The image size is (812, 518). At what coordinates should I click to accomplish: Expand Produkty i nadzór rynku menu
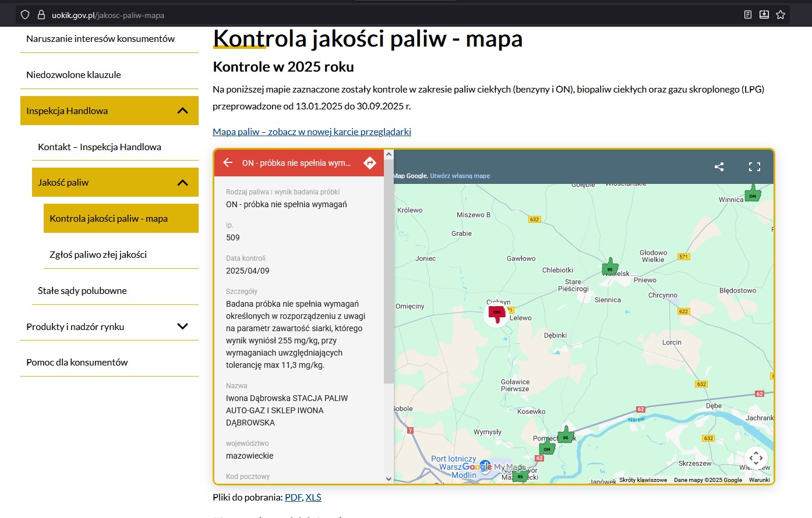point(182,327)
